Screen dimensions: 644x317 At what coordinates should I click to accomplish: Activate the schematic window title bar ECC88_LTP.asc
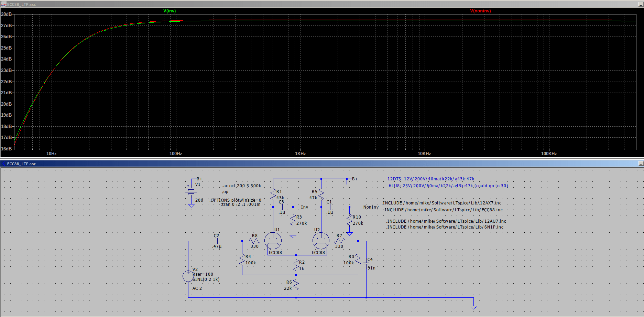pyautogui.click(x=322, y=164)
